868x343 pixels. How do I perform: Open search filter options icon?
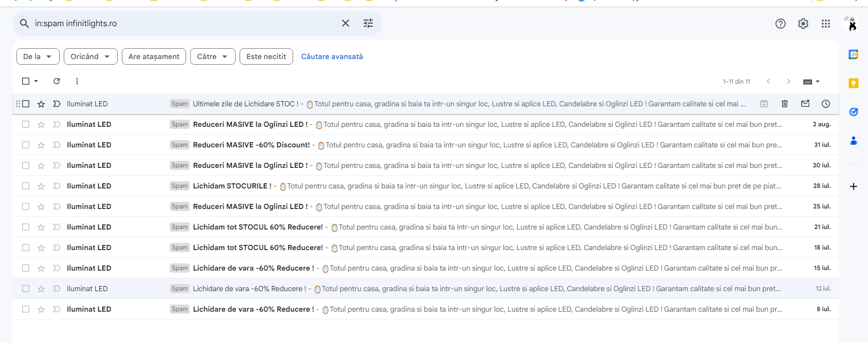pyautogui.click(x=368, y=23)
